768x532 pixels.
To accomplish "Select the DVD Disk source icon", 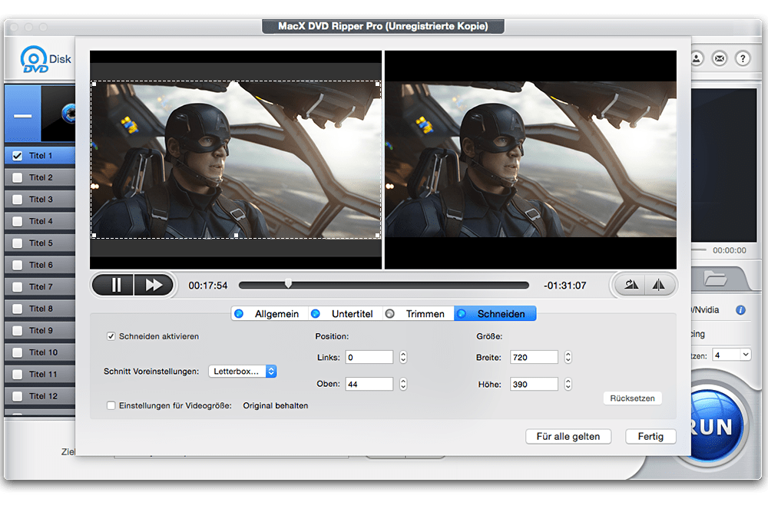I will (35, 58).
